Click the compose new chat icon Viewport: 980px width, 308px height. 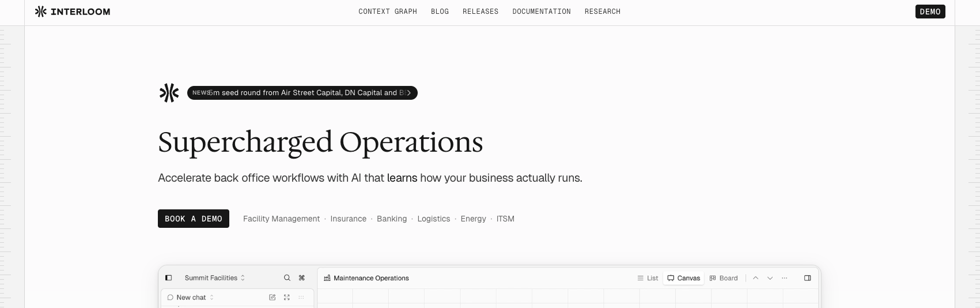[x=273, y=298]
